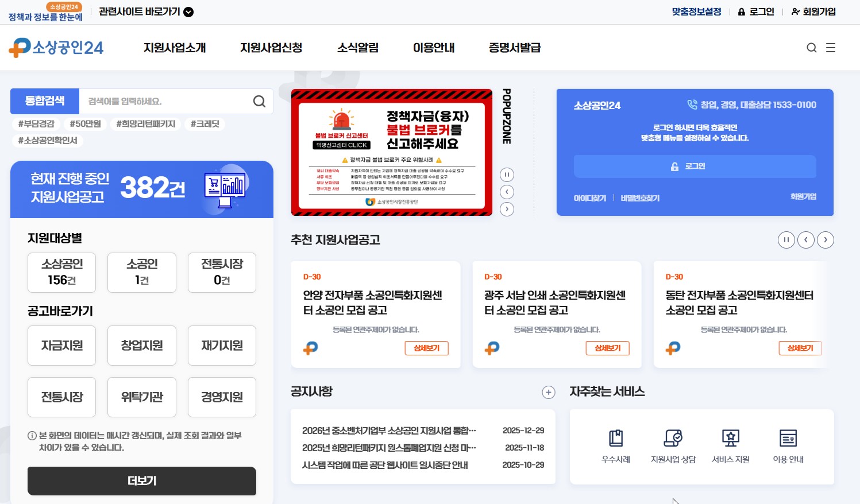Click the 382건 current announcements count
This screenshot has width=860, height=504.
[153, 188]
